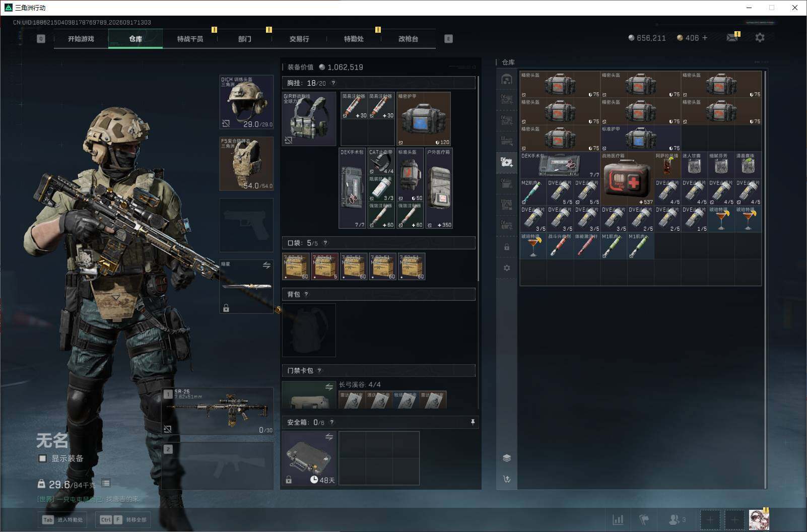Click the stacked layers icon in warehouse sidebar

(507, 458)
